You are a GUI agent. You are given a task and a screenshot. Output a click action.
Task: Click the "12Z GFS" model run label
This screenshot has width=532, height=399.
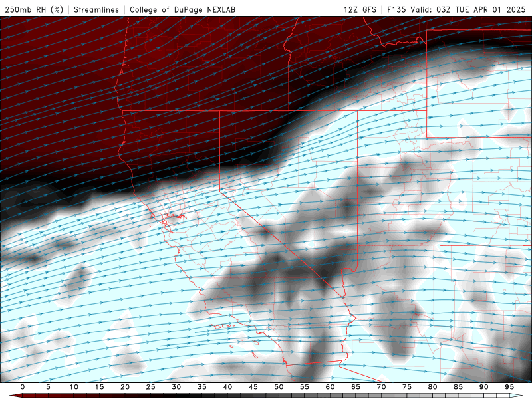(360, 9)
